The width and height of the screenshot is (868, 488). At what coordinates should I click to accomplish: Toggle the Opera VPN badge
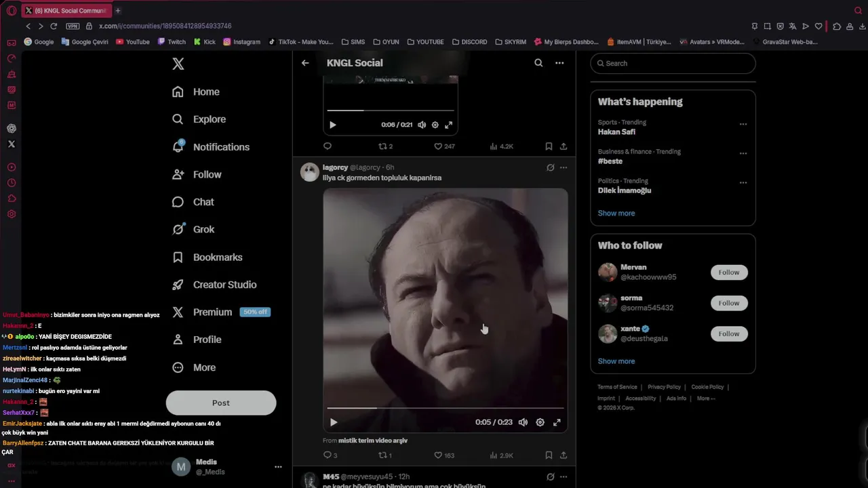point(73,26)
